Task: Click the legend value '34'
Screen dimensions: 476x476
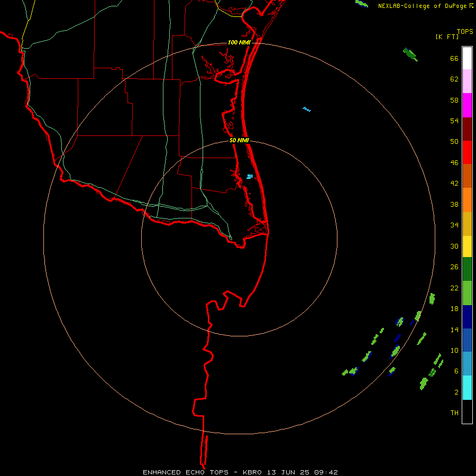Action: click(454, 225)
